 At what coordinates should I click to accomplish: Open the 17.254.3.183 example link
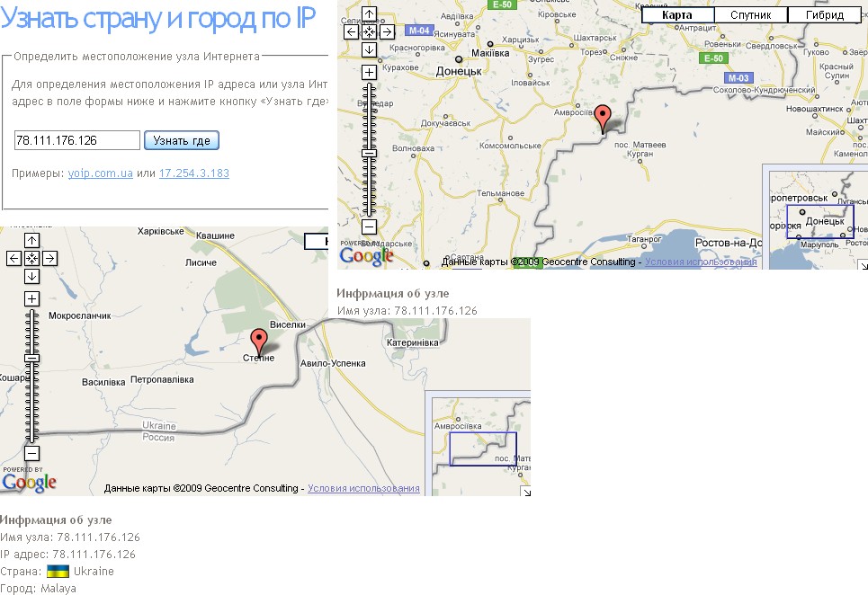pos(193,173)
